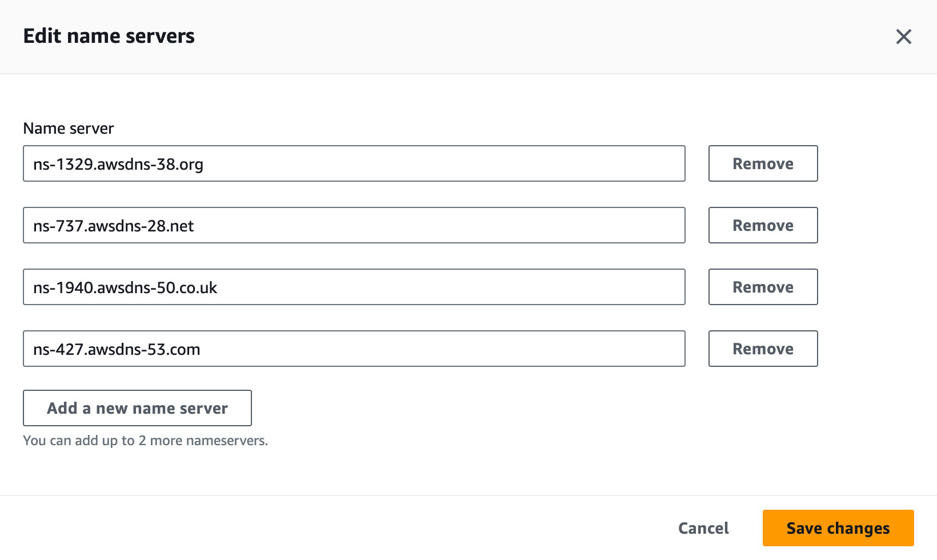
Task: Click the Remove button next to the .co.uk server
Action: point(763,287)
